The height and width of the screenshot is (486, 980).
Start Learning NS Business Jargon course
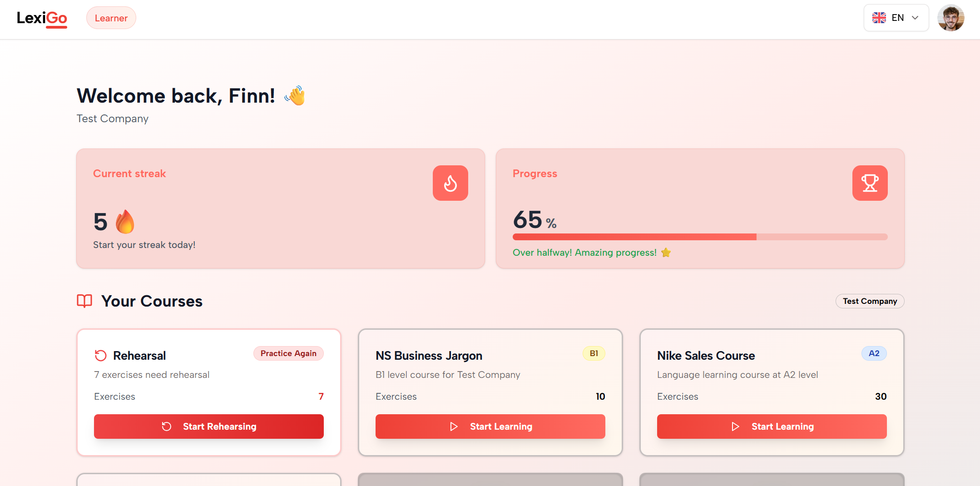[x=490, y=426]
